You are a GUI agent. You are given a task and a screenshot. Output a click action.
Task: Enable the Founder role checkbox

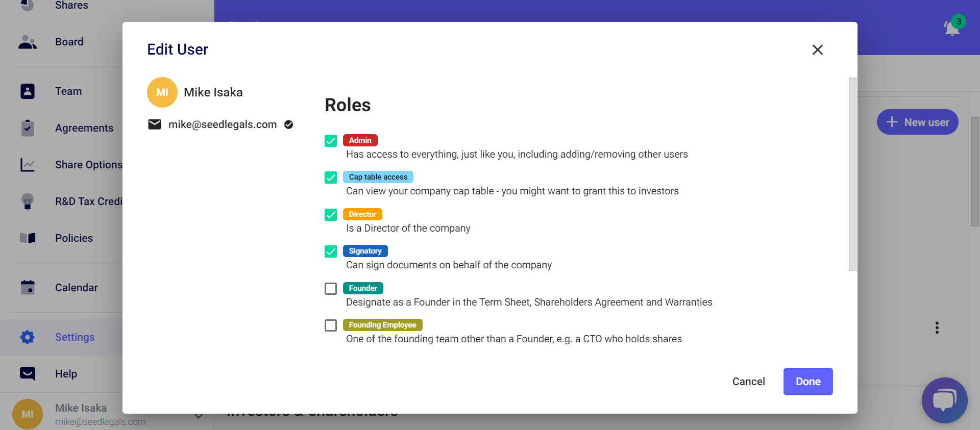coord(331,289)
